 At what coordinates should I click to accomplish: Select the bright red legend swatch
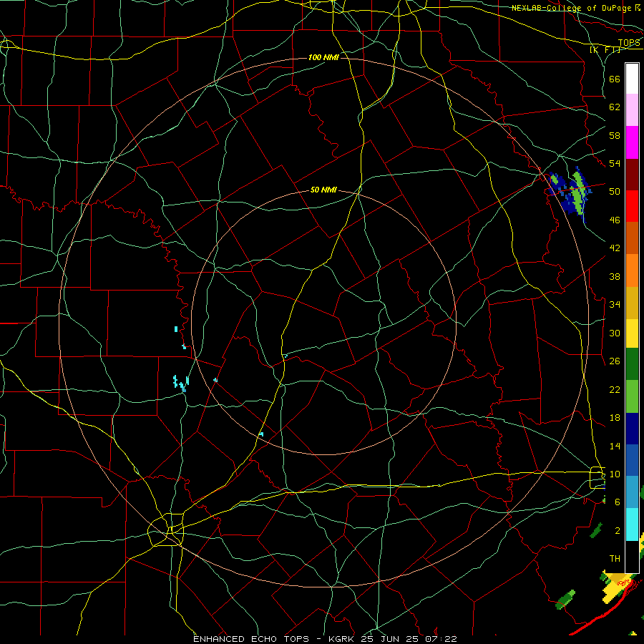[632, 206]
